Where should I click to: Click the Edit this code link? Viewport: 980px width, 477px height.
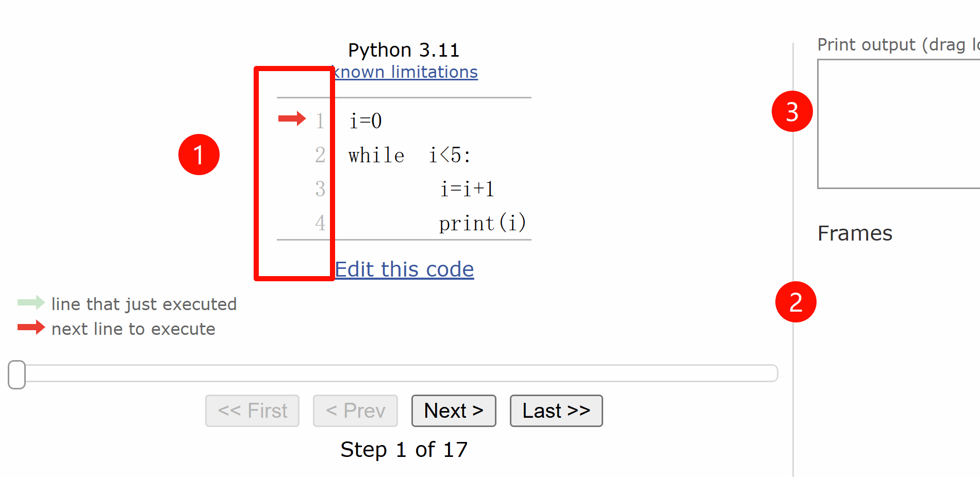[x=405, y=269]
